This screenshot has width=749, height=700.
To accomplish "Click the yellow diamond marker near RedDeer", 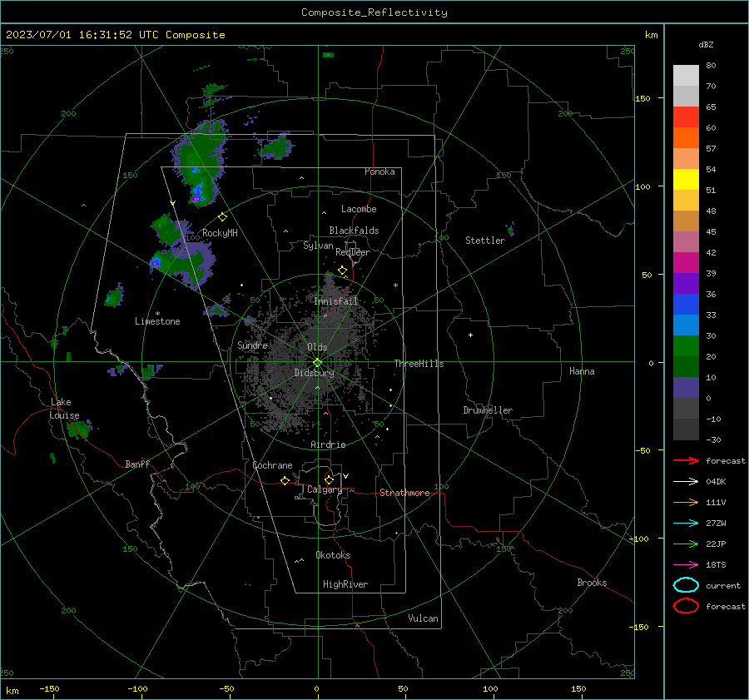I will pyautogui.click(x=342, y=271).
